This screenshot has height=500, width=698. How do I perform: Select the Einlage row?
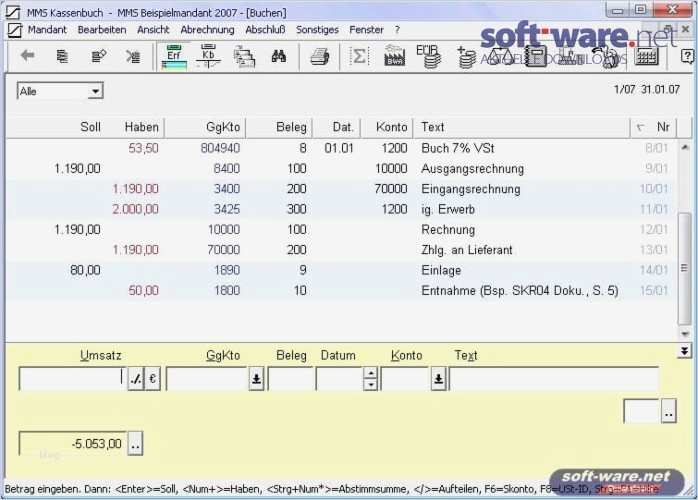(x=341, y=270)
